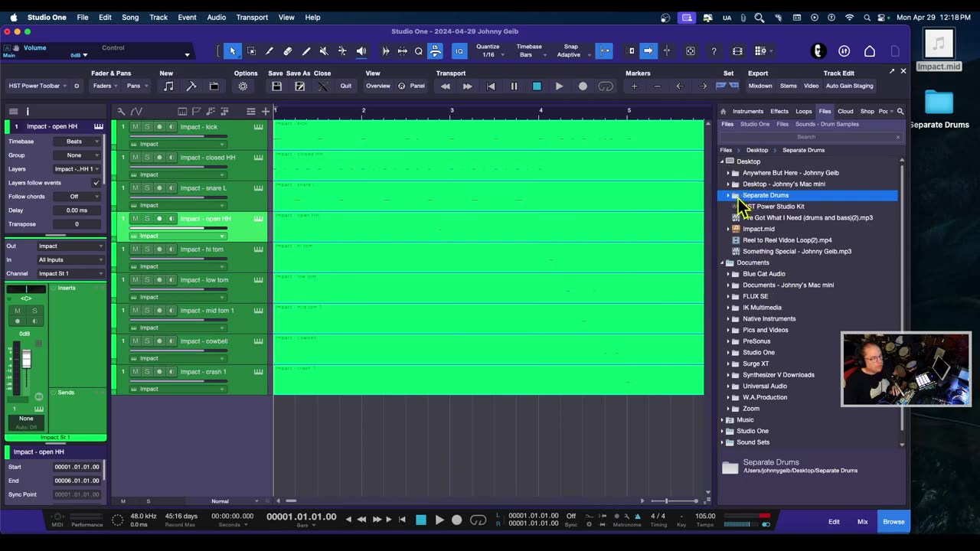The width and height of the screenshot is (980, 551).
Task: Click the question mark help icon
Action: [714, 51]
